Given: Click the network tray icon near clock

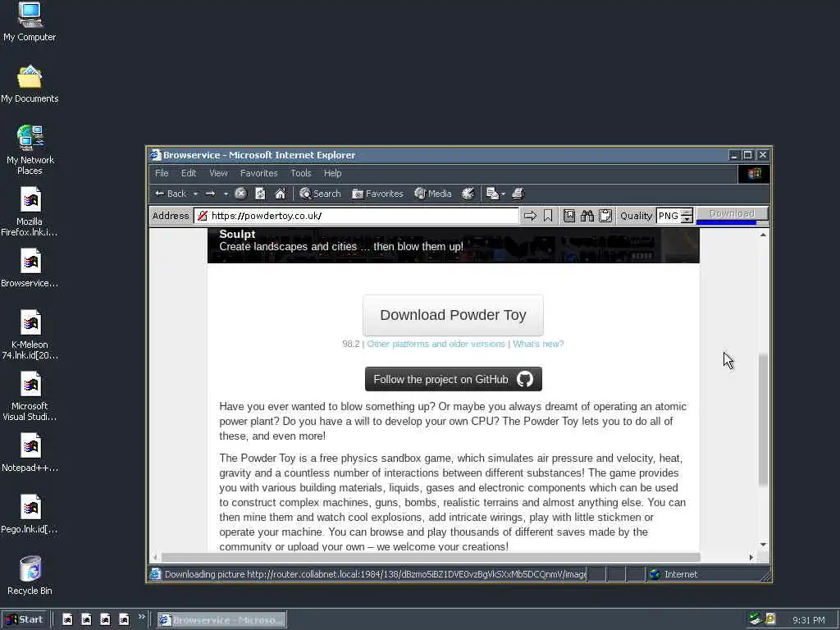Looking at the screenshot, I should point(756,619).
